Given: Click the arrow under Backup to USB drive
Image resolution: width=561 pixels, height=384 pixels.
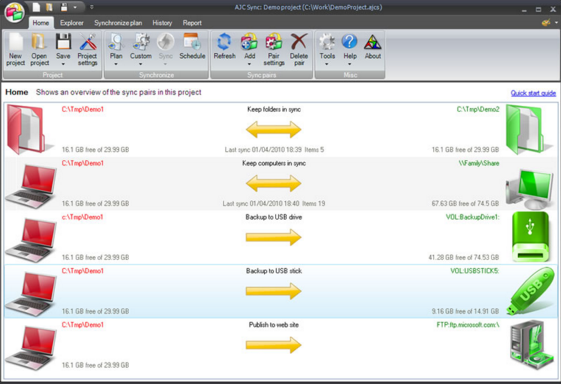Looking at the screenshot, I should (x=274, y=237).
